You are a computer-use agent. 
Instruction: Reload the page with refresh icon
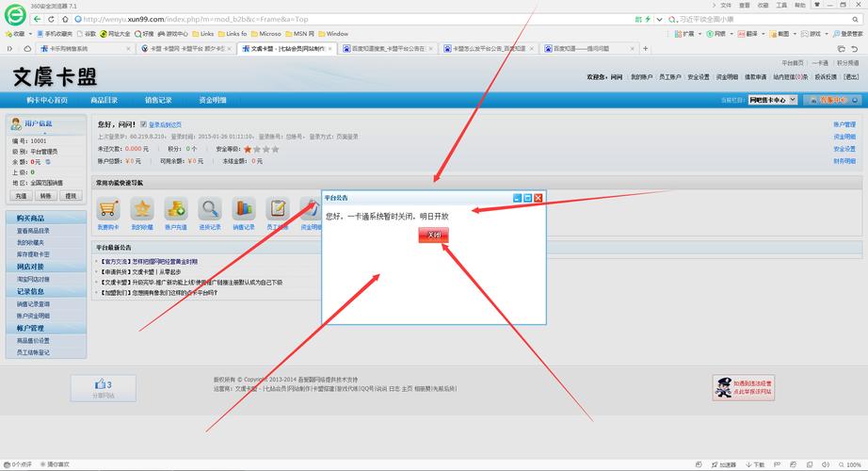pos(52,19)
